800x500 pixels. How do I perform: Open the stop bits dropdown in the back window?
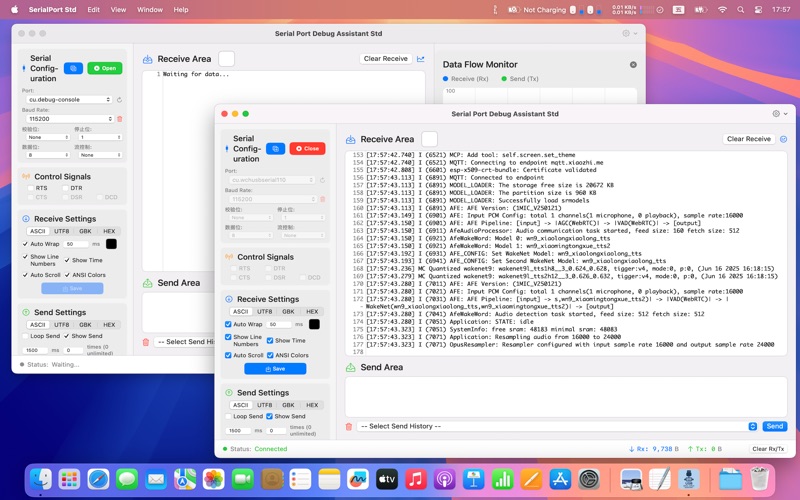coord(100,137)
